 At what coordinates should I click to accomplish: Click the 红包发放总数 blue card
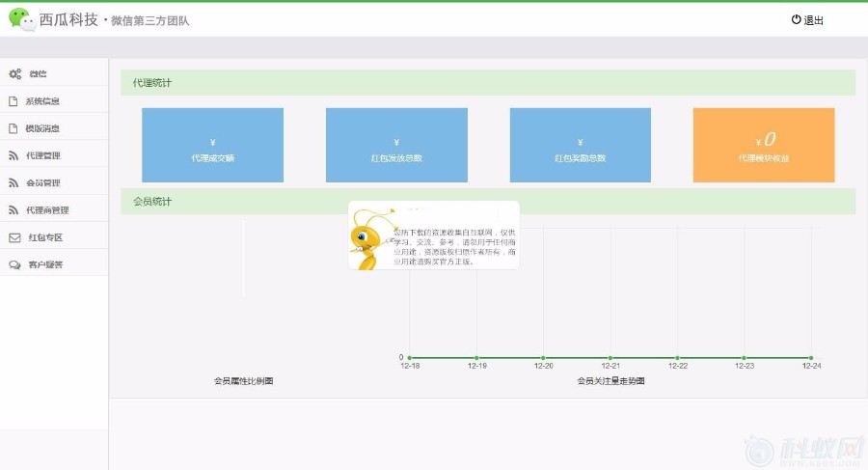[396, 145]
